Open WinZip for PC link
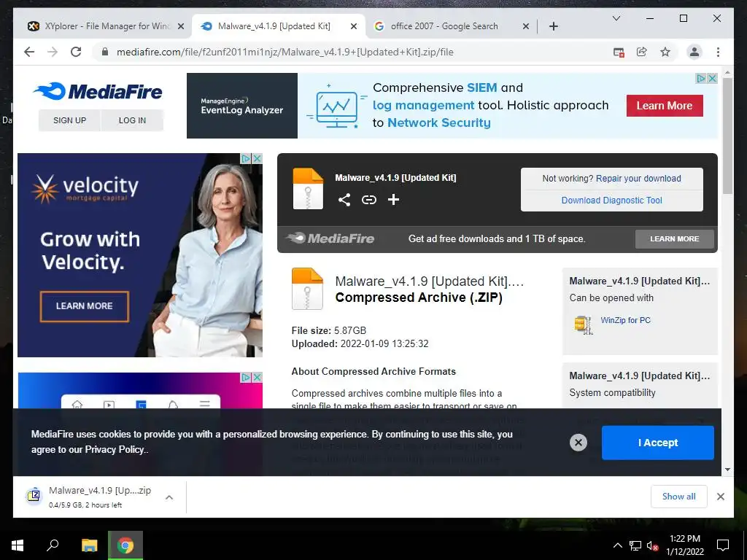 click(625, 320)
